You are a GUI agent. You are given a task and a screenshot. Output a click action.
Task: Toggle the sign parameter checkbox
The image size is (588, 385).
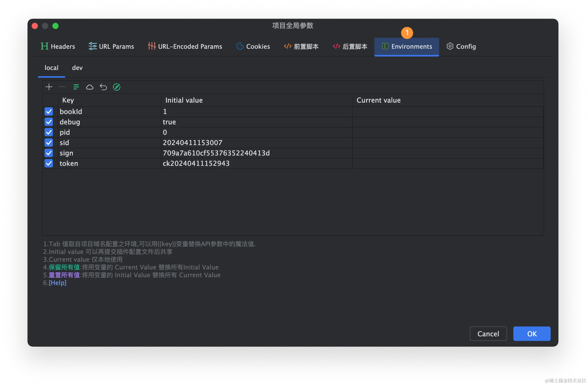click(49, 153)
